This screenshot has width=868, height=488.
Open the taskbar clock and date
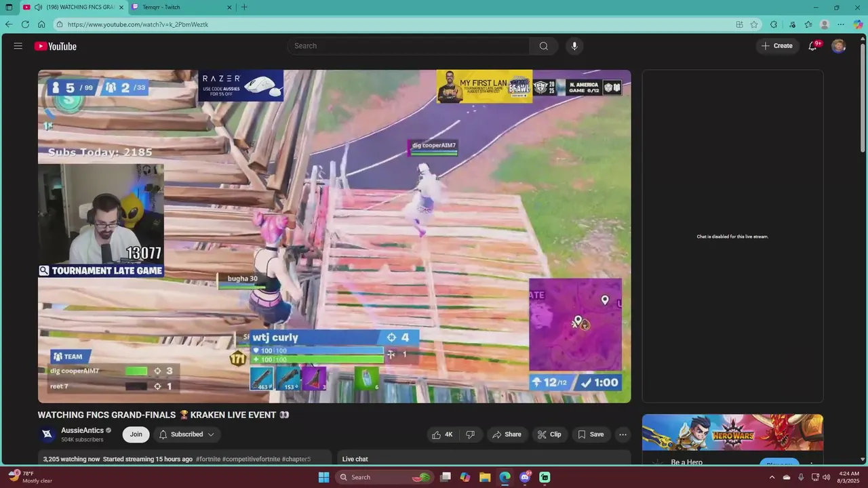pyautogui.click(x=849, y=477)
